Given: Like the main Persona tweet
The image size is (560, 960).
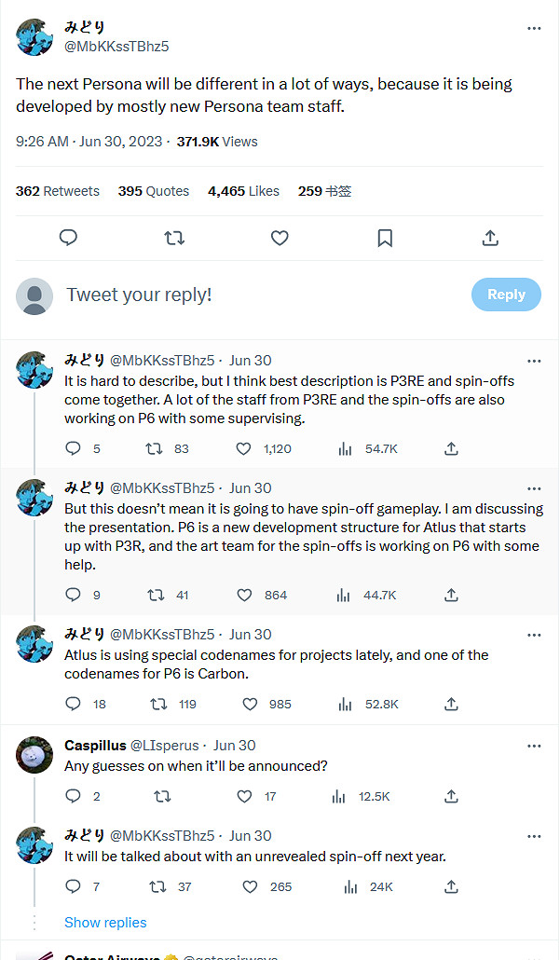Looking at the screenshot, I should [x=280, y=238].
